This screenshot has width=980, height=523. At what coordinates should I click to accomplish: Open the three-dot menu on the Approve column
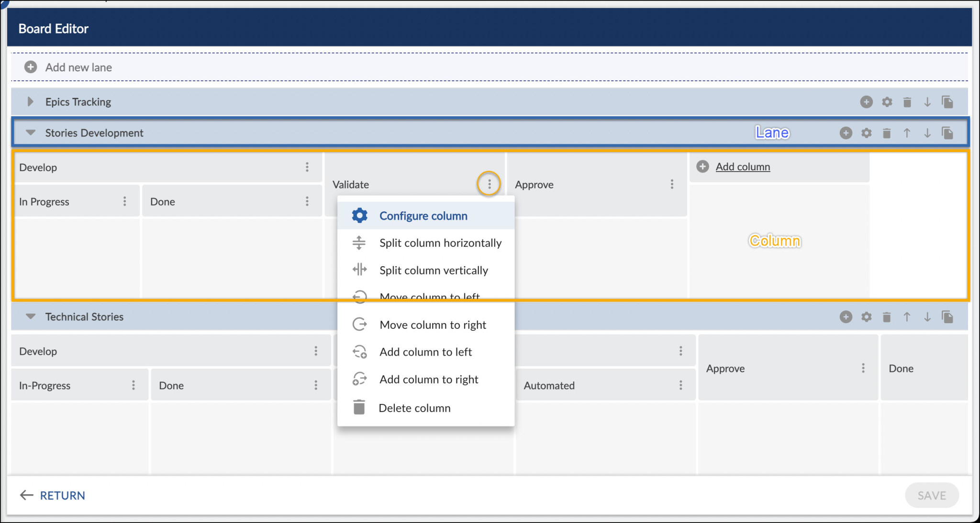coord(672,185)
